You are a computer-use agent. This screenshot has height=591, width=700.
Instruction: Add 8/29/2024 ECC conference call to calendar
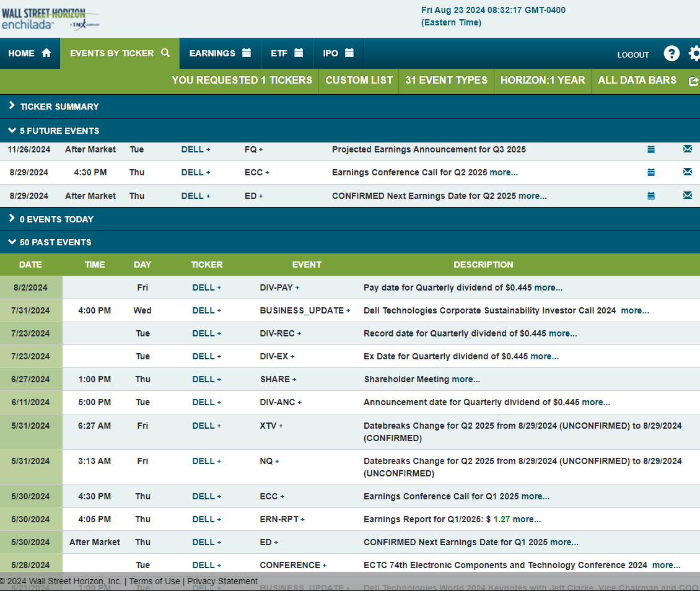tap(651, 172)
